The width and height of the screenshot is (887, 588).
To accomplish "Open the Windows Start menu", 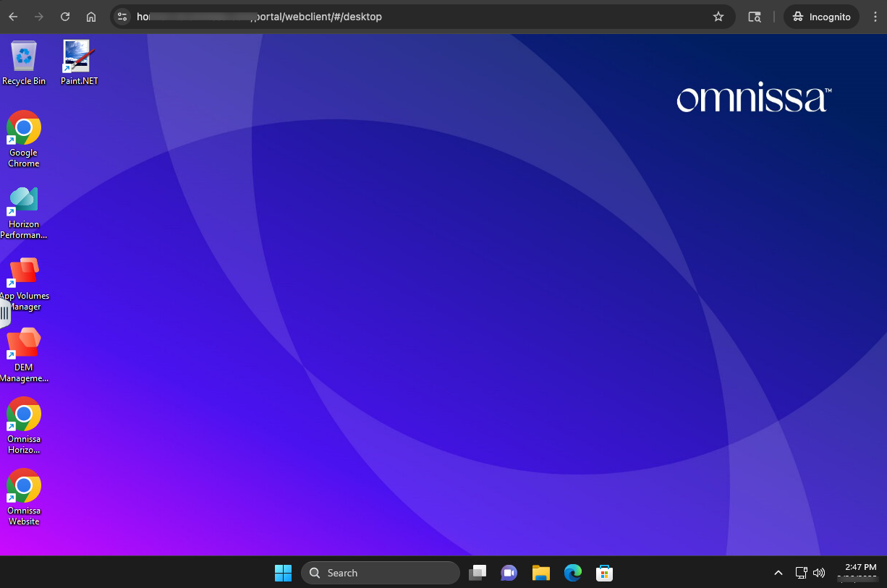I will [283, 573].
